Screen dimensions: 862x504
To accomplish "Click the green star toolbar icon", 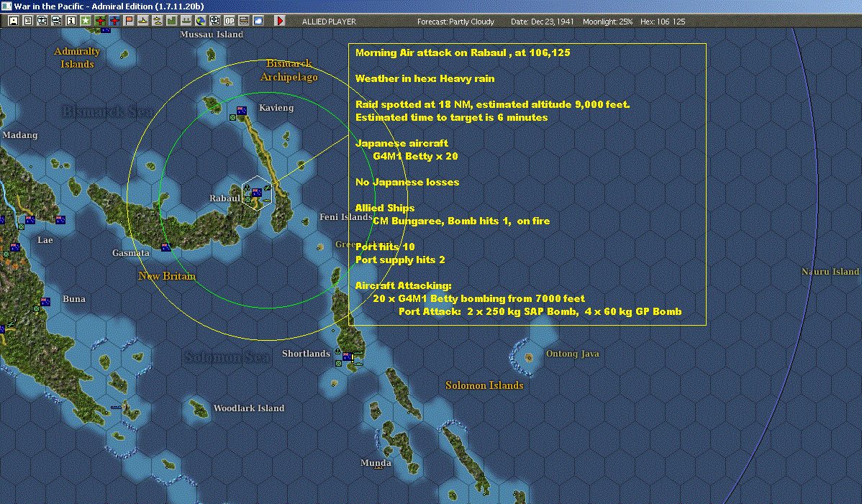I will click(85, 21).
